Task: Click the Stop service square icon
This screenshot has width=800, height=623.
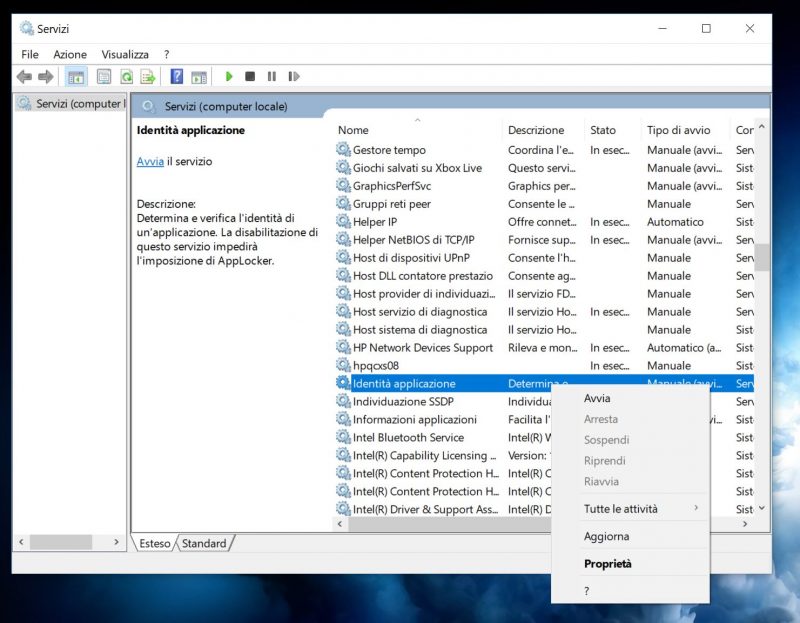Action: click(x=250, y=77)
